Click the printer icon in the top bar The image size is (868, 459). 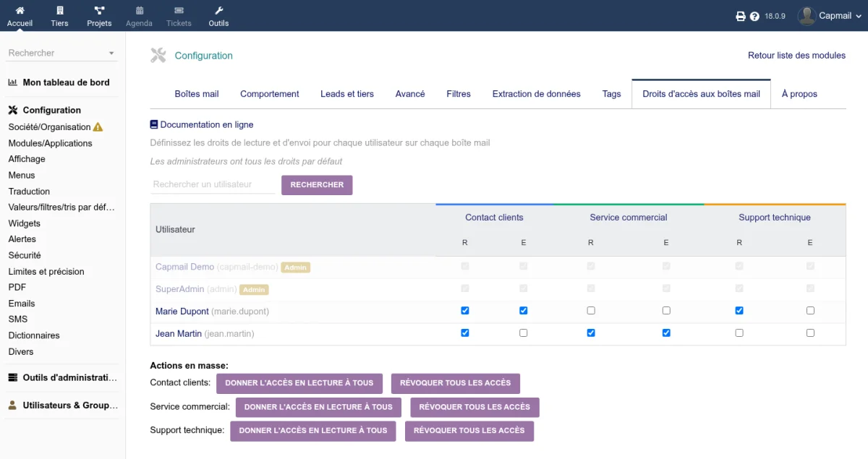pos(741,16)
